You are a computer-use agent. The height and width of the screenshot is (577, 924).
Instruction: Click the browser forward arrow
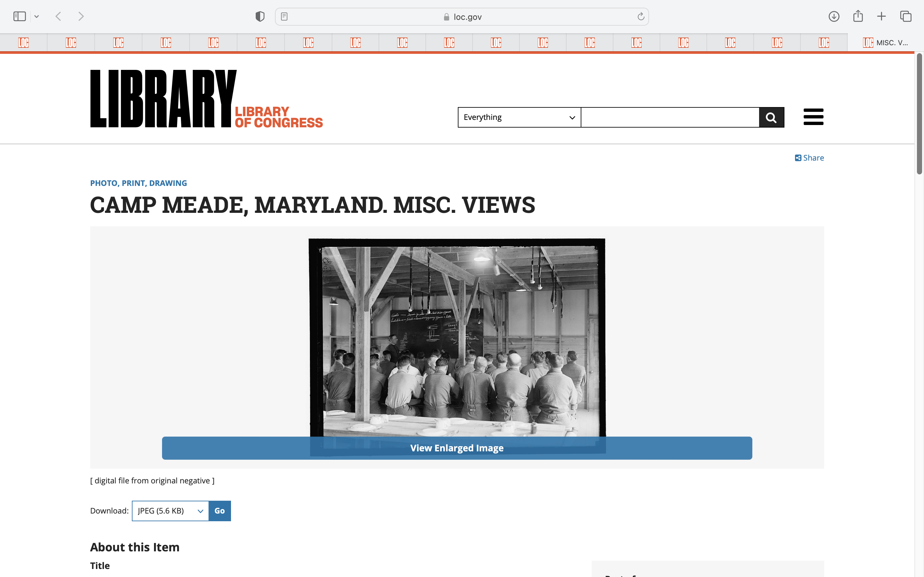(81, 16)
